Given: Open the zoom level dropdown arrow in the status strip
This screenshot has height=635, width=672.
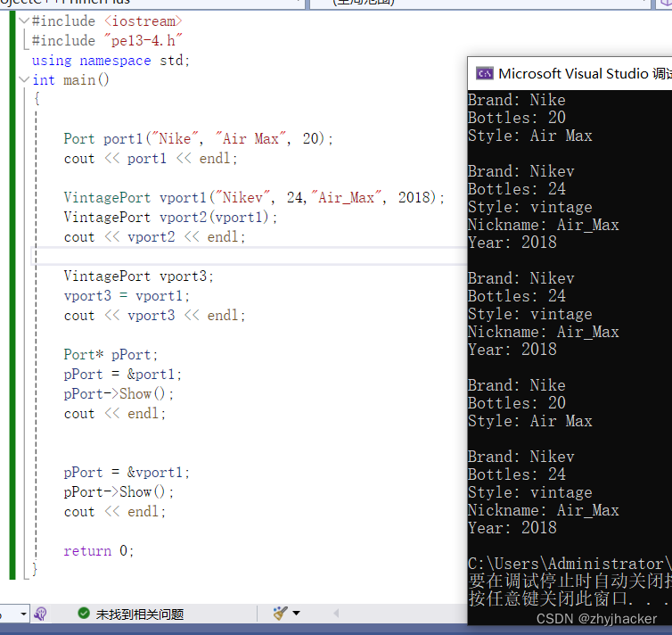Looking at the screenshot, I should tap(23, 614).
